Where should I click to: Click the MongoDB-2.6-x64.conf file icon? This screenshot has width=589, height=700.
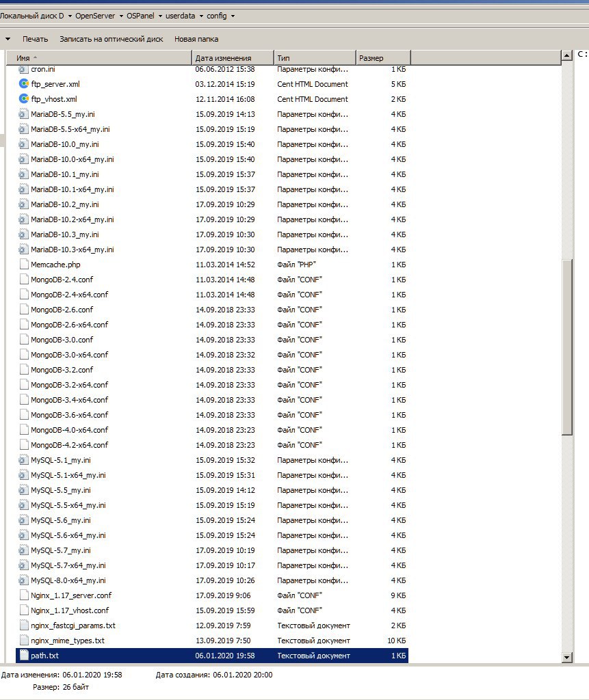(24, 325)
